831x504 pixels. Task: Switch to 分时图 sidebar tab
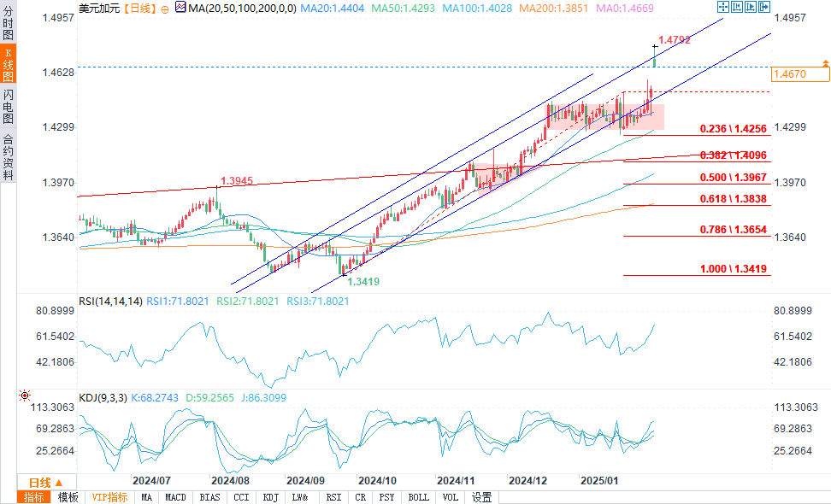coord(8,21)
